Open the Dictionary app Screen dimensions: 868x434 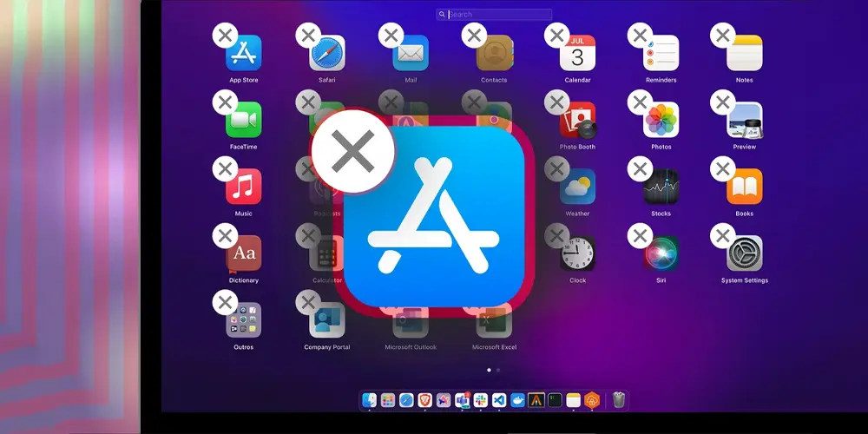click(x=244, y=253)
